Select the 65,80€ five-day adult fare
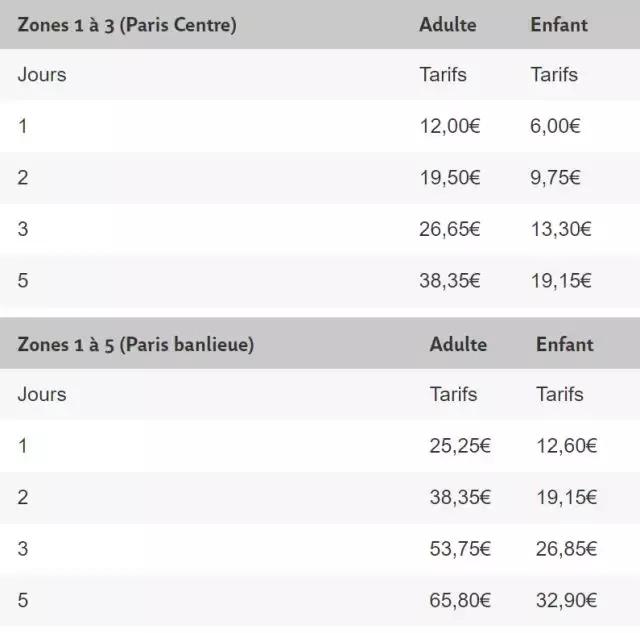Screen dimensions: 640x633 click(x=460, y=601)
